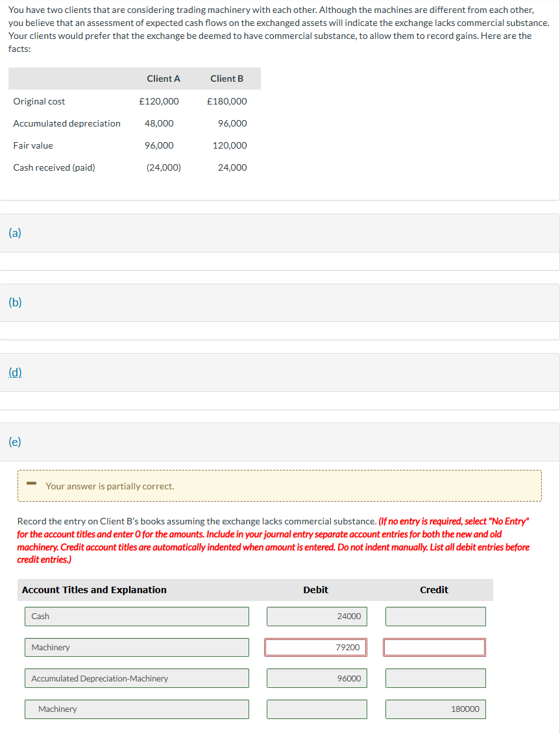Click Client A's £120,000 original cost
Screen dimensions: 560x734
click(x=159, y=102)
